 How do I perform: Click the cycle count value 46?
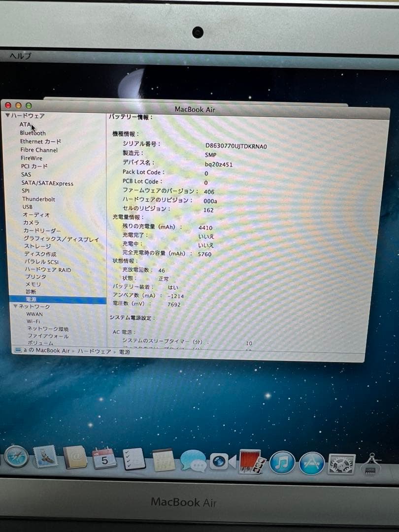point(162,270)
